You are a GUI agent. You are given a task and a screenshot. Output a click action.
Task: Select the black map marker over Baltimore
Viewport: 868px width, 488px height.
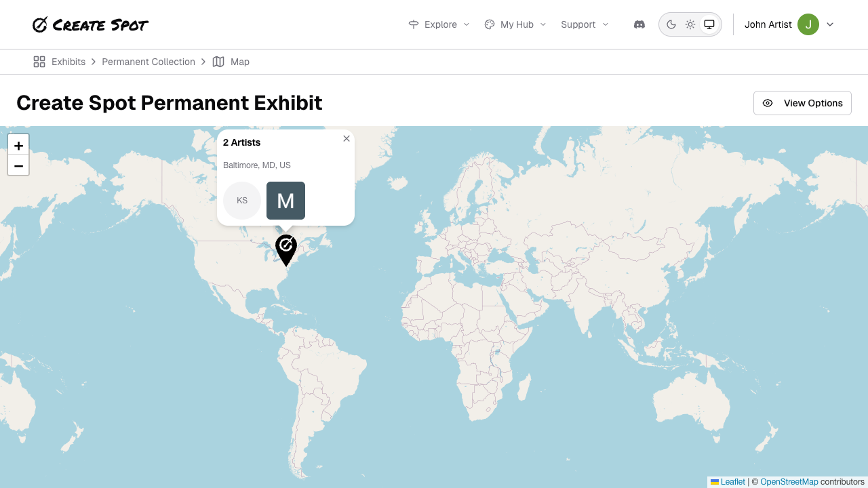pyautogui.click(x=285, y=249)
